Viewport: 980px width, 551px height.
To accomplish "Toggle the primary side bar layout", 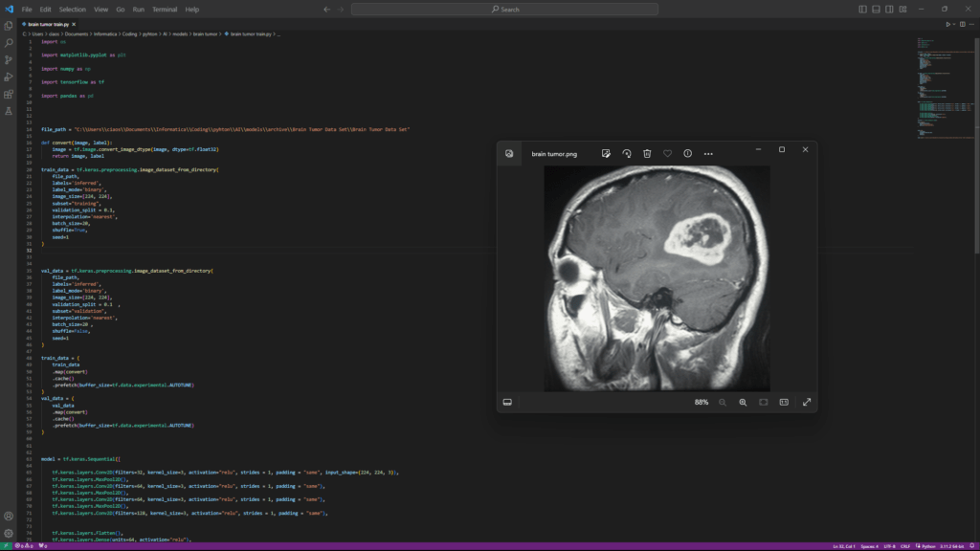I will click(862, 10).
